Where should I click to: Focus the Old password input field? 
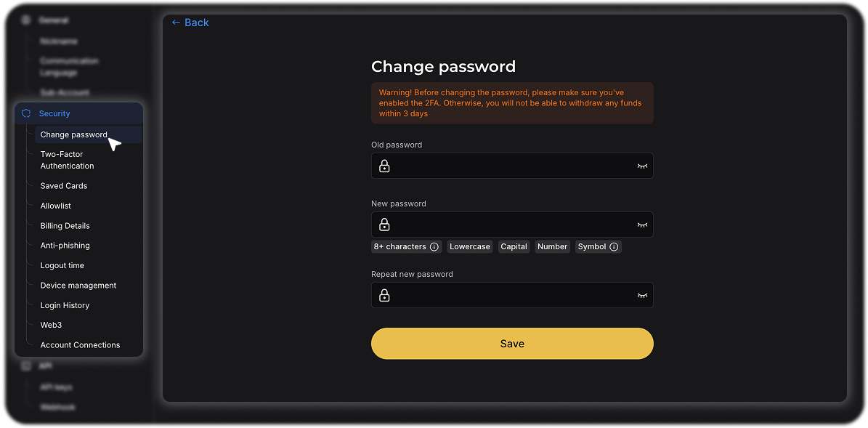coord(512,166)
